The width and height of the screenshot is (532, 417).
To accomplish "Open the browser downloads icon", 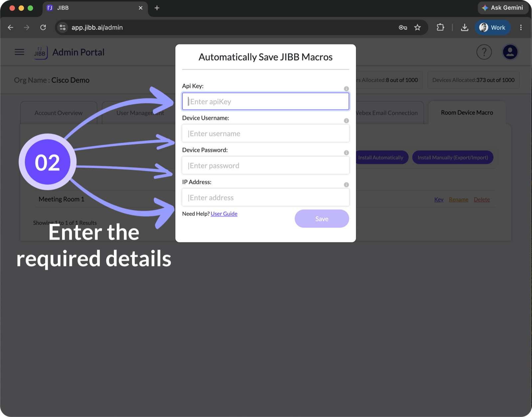I will (465, 28).
